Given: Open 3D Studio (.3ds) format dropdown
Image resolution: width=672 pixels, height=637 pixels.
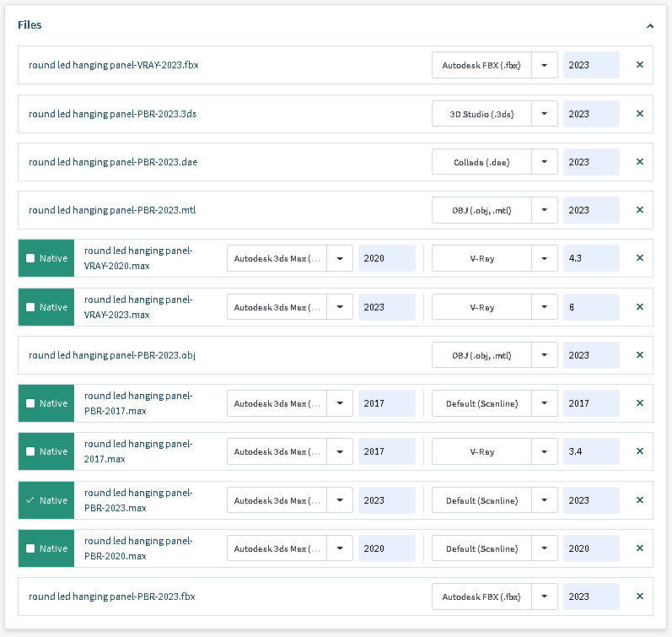Looking at the screenshot, I should (545, 114).
